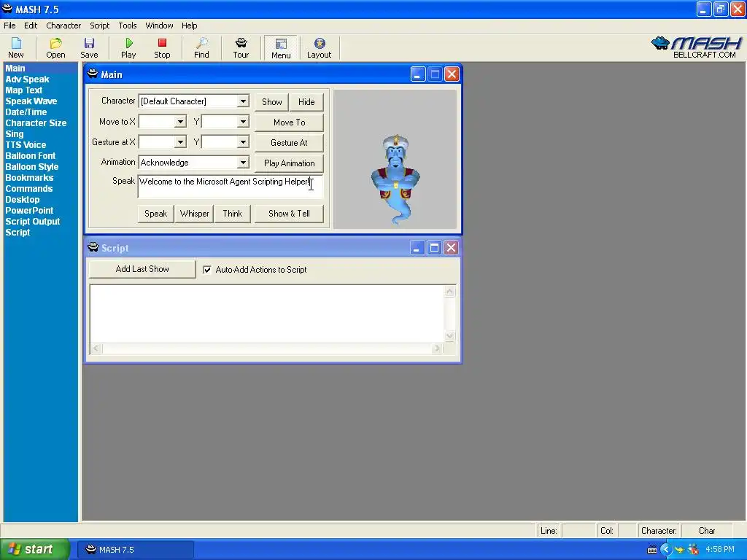The height and width of the screenshot is (560, 747).
Task: Save the script using the Save icon
Action: [x=89, y=47]
